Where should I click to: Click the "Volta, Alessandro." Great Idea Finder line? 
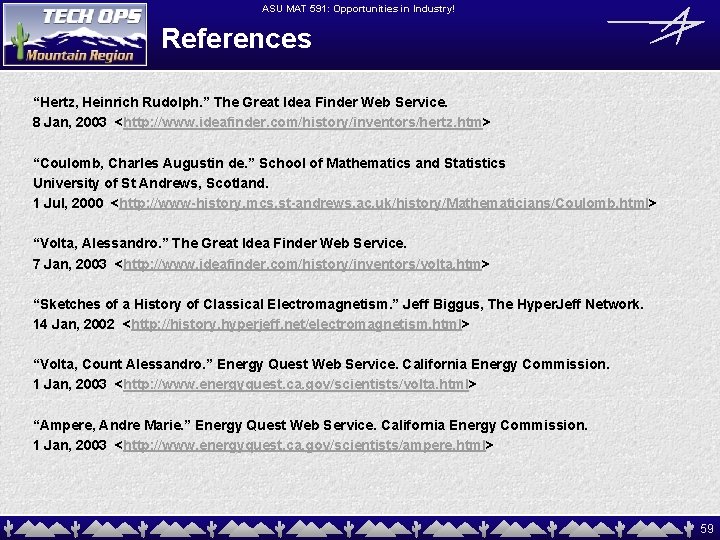point(220,243)
